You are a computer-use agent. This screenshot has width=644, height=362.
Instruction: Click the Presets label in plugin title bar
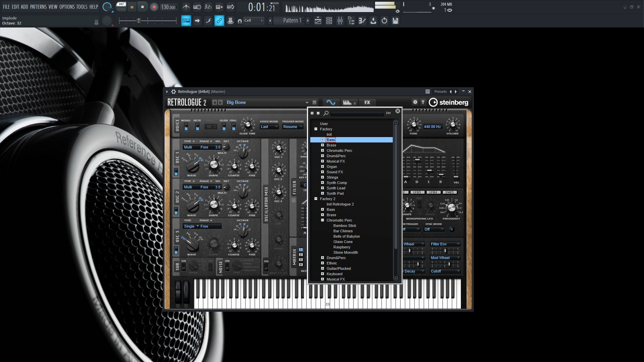click(440, 92)
